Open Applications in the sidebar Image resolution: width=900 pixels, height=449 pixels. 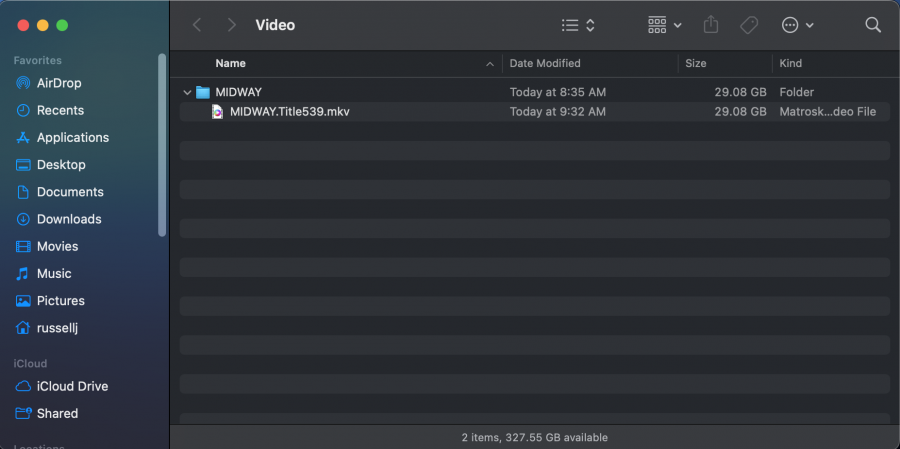pos(72,137)
